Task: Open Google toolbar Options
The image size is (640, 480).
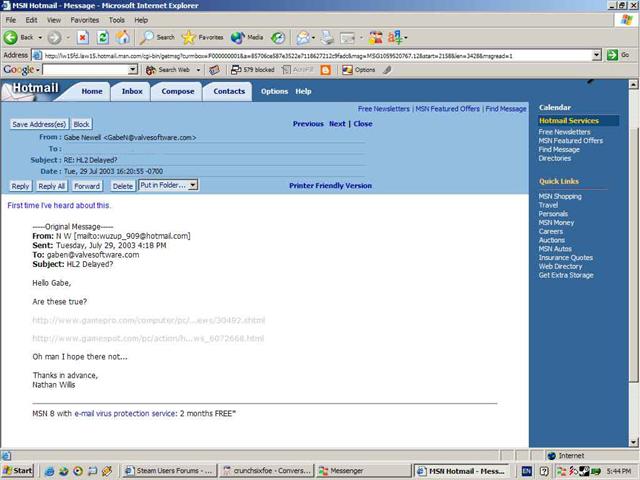Action: (x=359, y=70)
